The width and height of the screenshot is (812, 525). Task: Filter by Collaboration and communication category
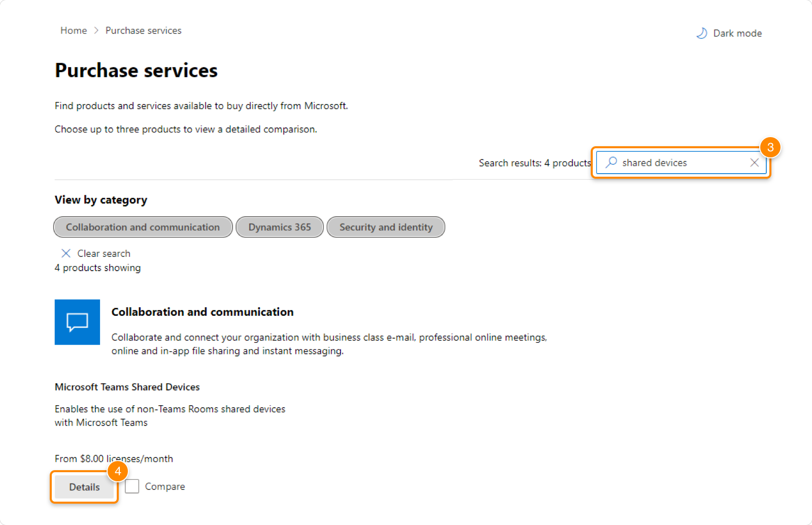pyautogui.click(x=143, y=227)
